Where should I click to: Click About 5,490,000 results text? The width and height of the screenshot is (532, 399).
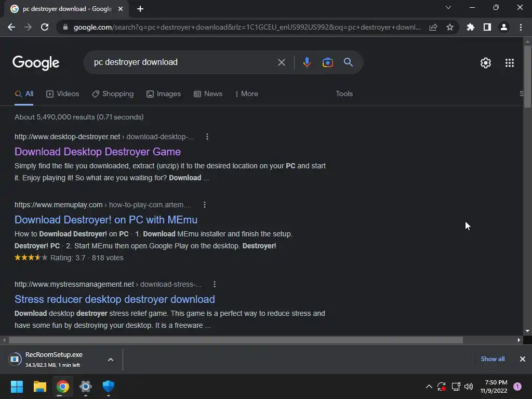pyautogui.click(x=79, y=117)
